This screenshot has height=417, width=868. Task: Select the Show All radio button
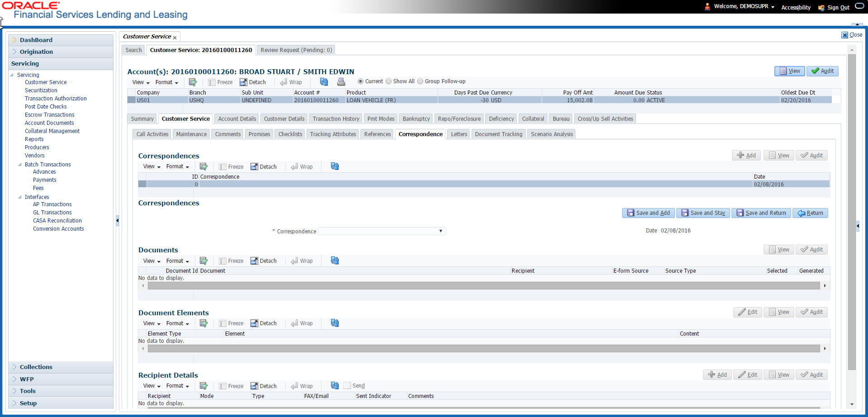(x=388, y=81)
